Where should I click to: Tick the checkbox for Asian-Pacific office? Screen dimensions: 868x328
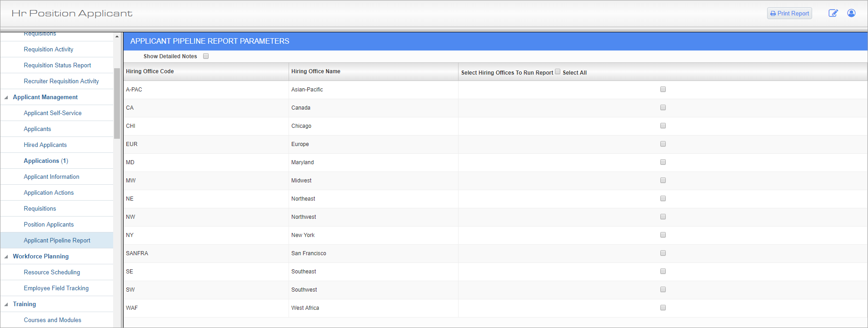point(663,90)
